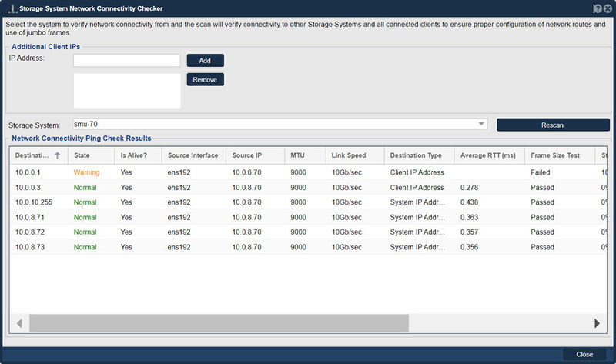
Task: Click the additional client IPs list box
Action: 127,91
